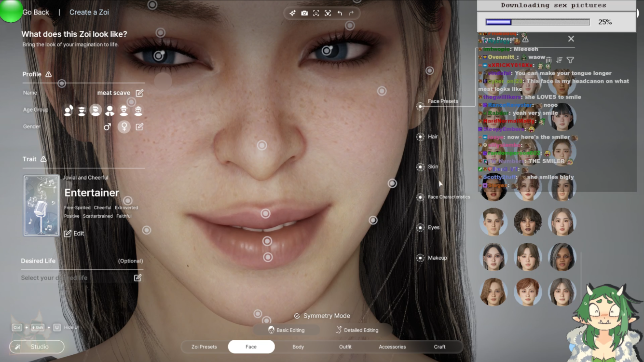Click the Studio button

click(37, 347)
